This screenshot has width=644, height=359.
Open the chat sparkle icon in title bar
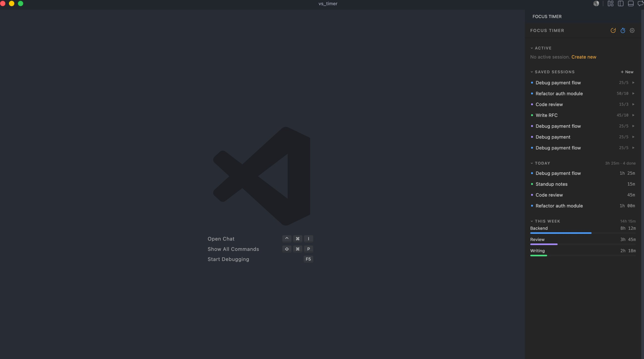(x=641, y=3)
